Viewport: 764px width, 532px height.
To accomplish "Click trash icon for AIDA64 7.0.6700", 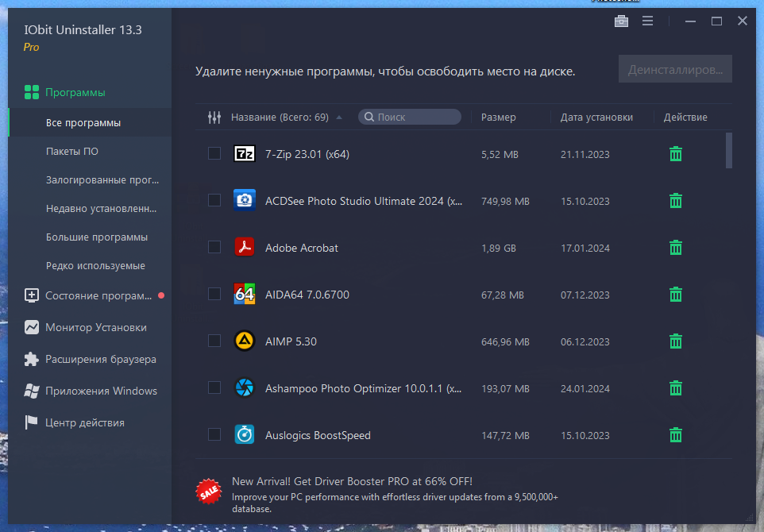I will pos(675,295).
